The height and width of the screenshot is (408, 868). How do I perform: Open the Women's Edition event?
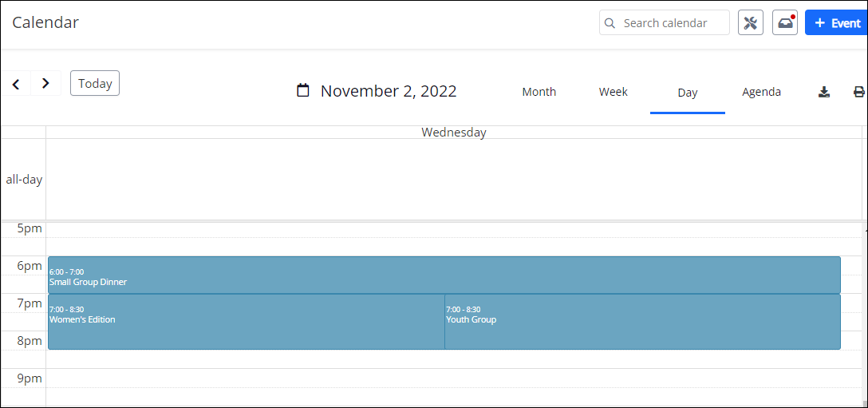246,322
